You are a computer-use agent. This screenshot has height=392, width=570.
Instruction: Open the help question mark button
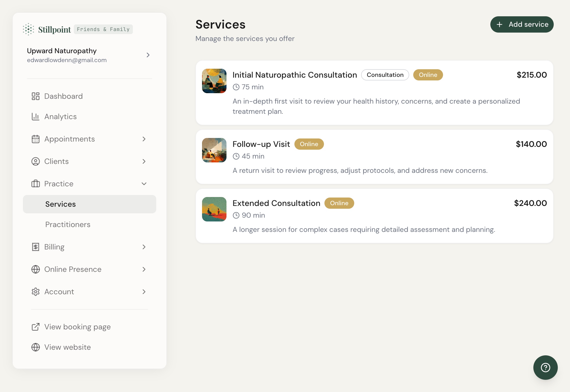545,368
